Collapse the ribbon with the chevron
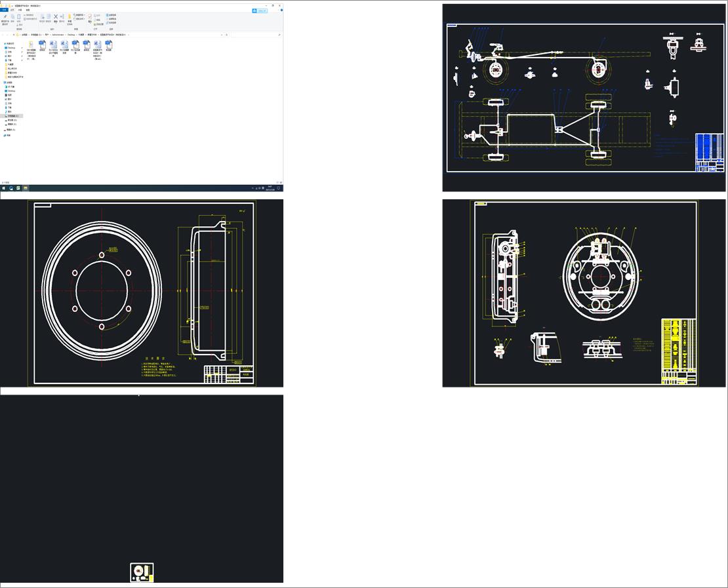Image resolution: width=728 pixels, height=588 pixels. pos(278,10)
